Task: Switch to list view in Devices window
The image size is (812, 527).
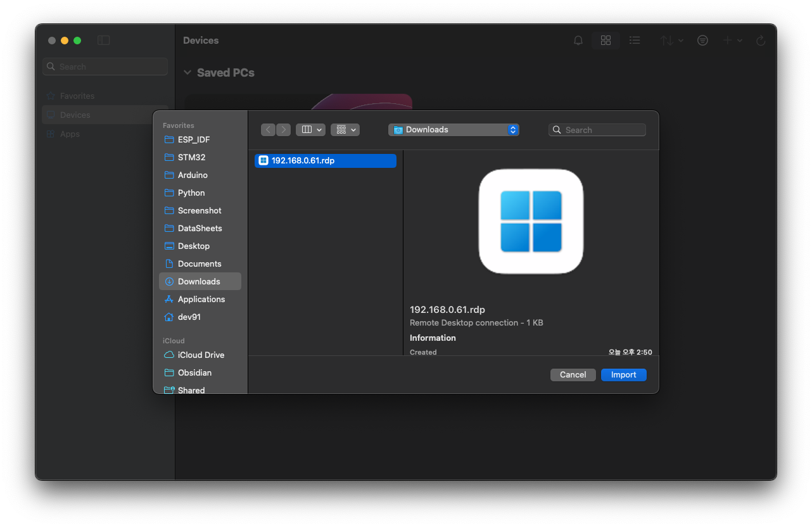Action: 635,41
